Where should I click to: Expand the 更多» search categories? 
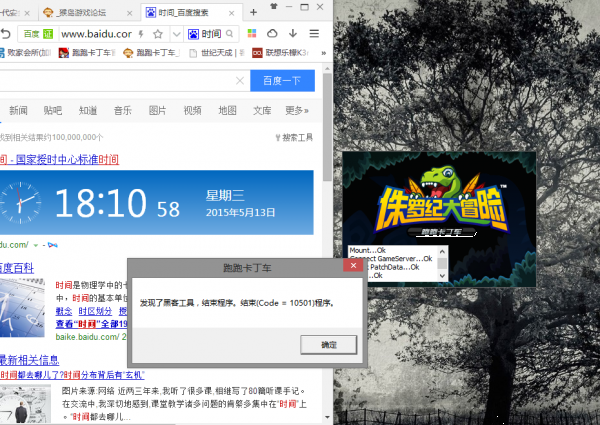tap(297, 111)
